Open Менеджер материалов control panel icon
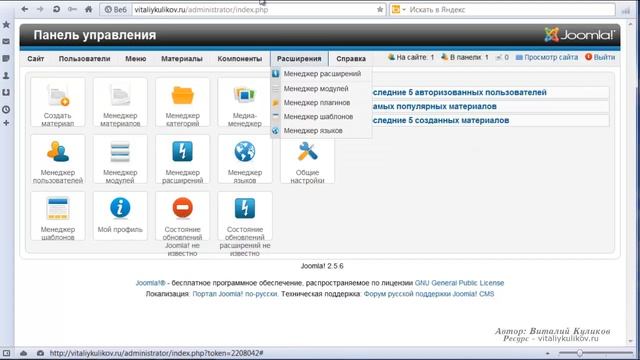 pos(120,102)
